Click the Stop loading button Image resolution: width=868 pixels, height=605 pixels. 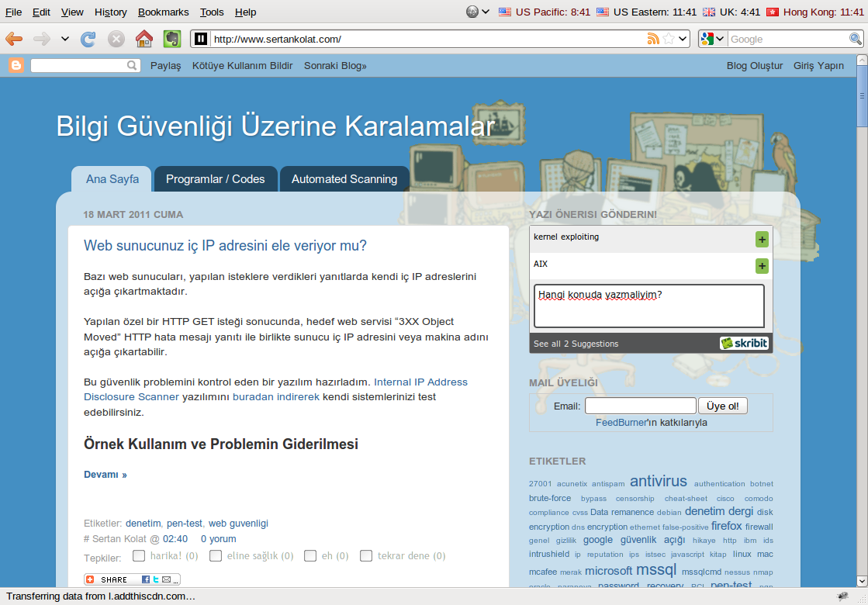point(116,39)
